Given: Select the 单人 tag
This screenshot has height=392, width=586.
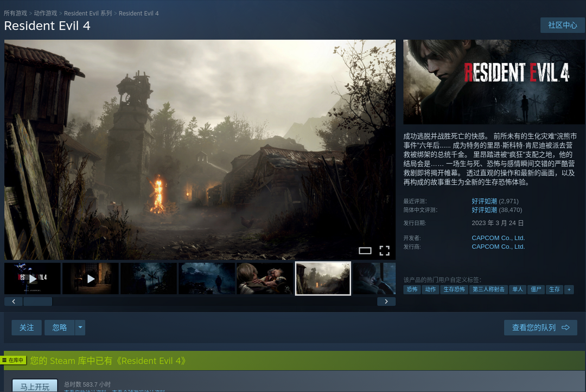Looking at the screenshot, I should coord(518,290).
